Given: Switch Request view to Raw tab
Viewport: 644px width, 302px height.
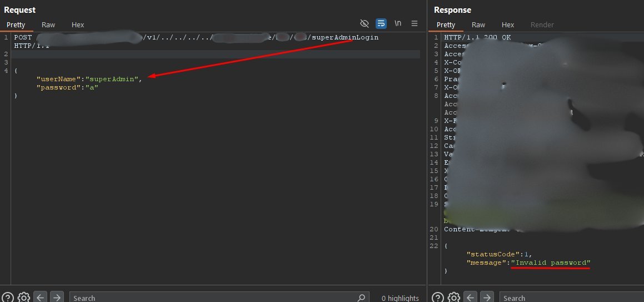Looking at the screenshot, I should 48,24.
